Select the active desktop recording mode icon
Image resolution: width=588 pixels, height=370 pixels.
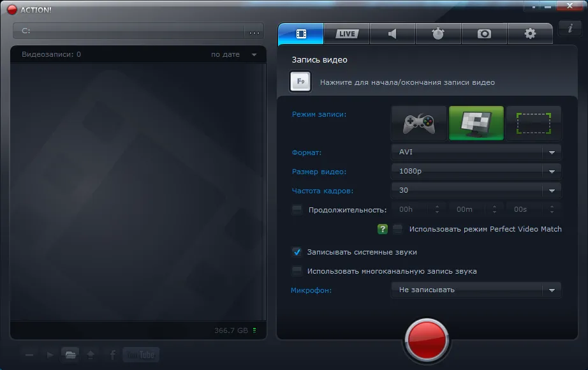(x=476, y=123)
